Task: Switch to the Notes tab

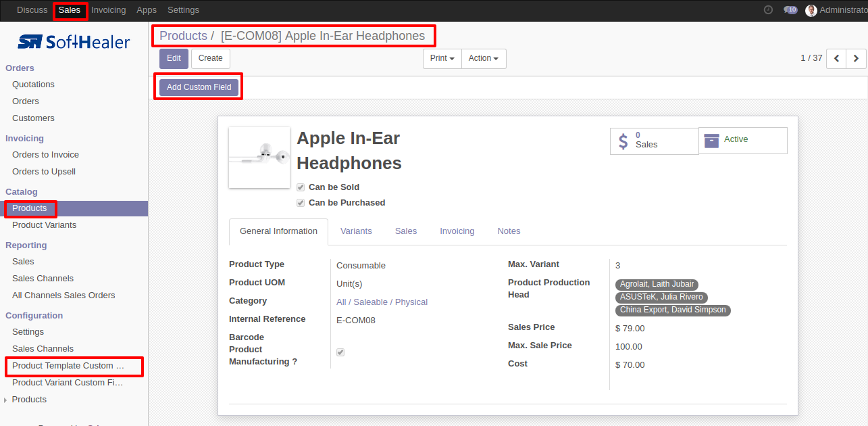Action: [509, 231]
